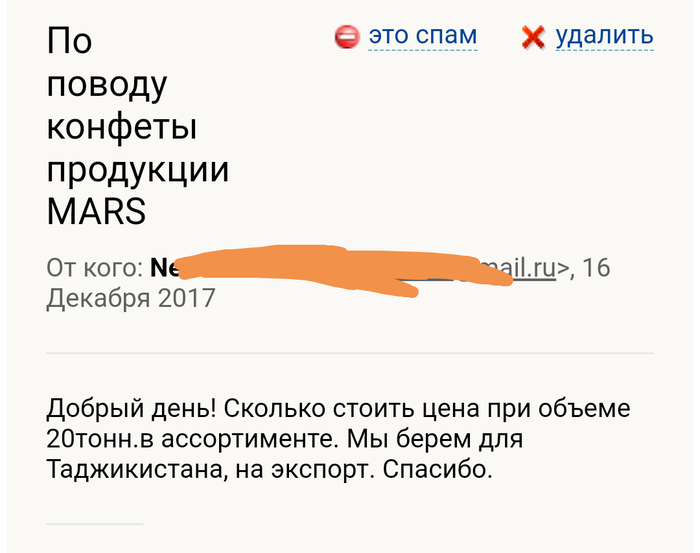The width and height of the screenshot is (700, 553).
Task: Click the subject heading "По поводу конфеты"
Action: click(107, 84)
